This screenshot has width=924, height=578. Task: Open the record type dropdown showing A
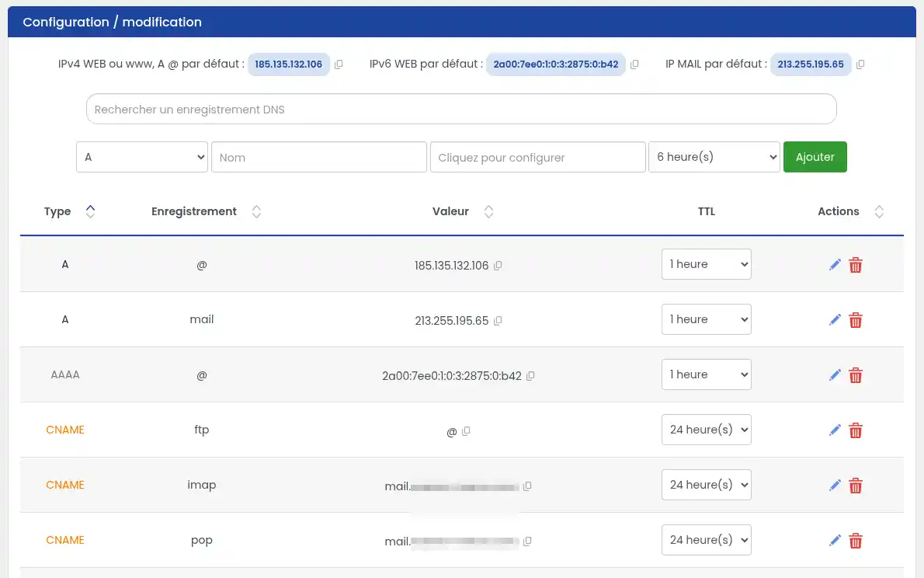[x=142, y=157]
